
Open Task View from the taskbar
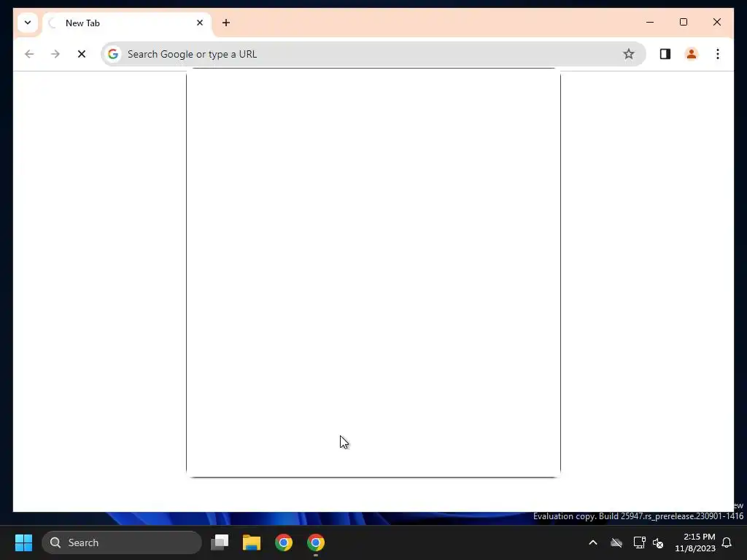[220, 542]
